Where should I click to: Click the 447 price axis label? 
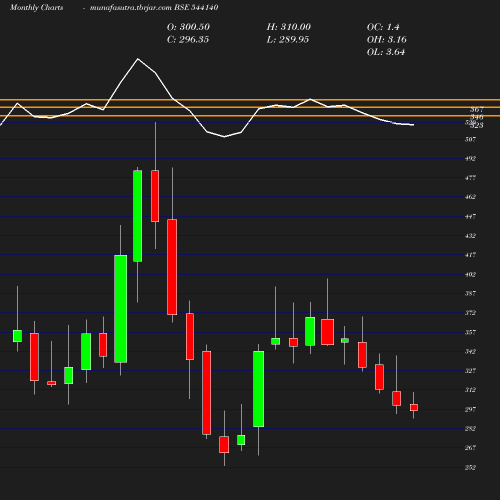coord(470,217)
